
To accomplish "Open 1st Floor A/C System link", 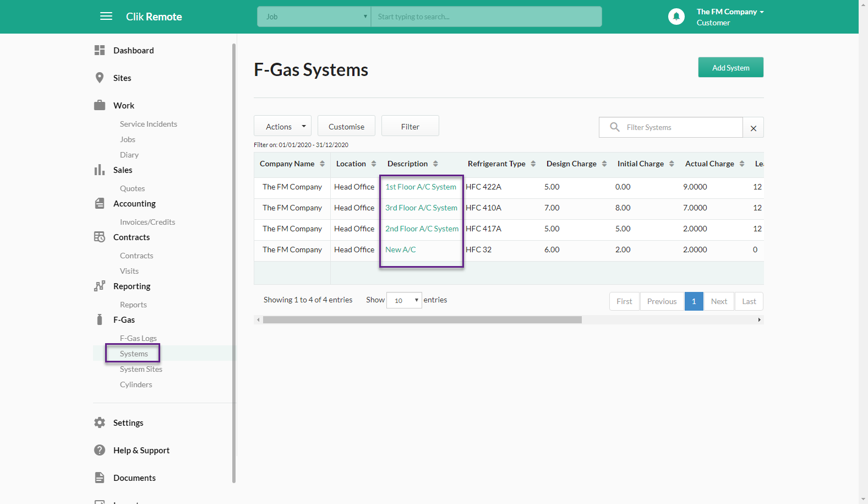I will tap(421, 187).
